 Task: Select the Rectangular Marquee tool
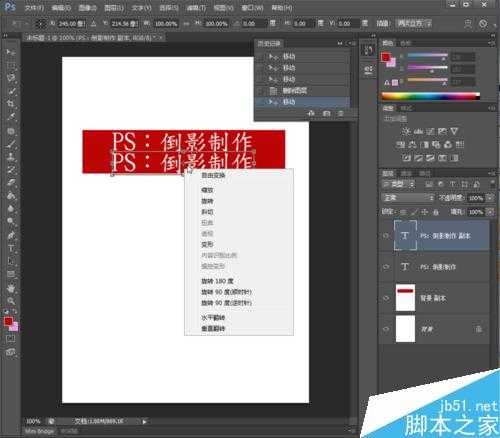click(11, 66)
